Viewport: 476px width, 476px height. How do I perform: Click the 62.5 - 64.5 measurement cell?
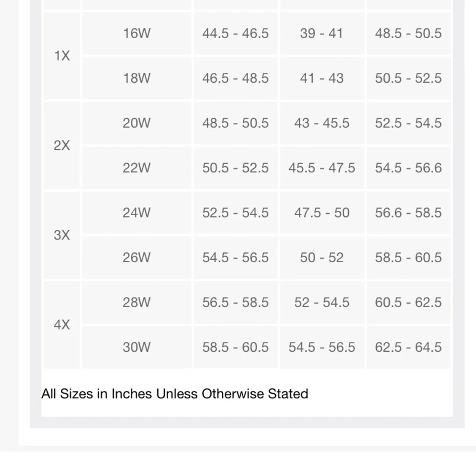click(x=408, y=347)
